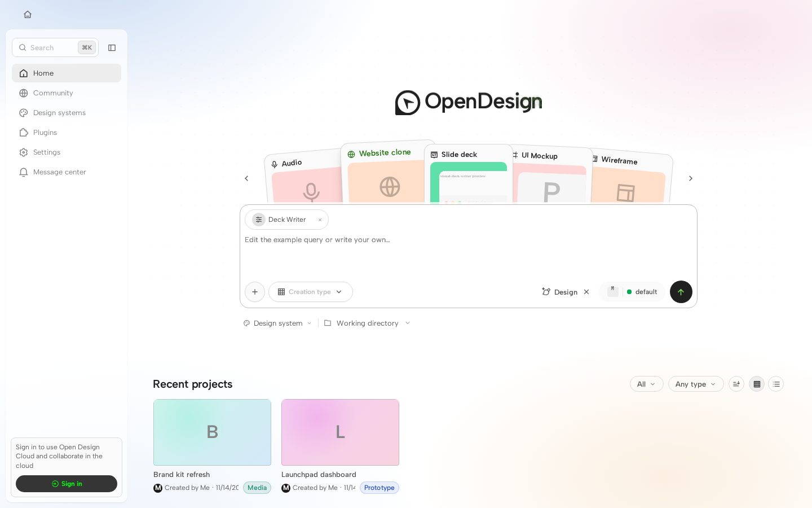812x508 pixels.
Task: Open Home in the sidebar
Action: point(67,73)
